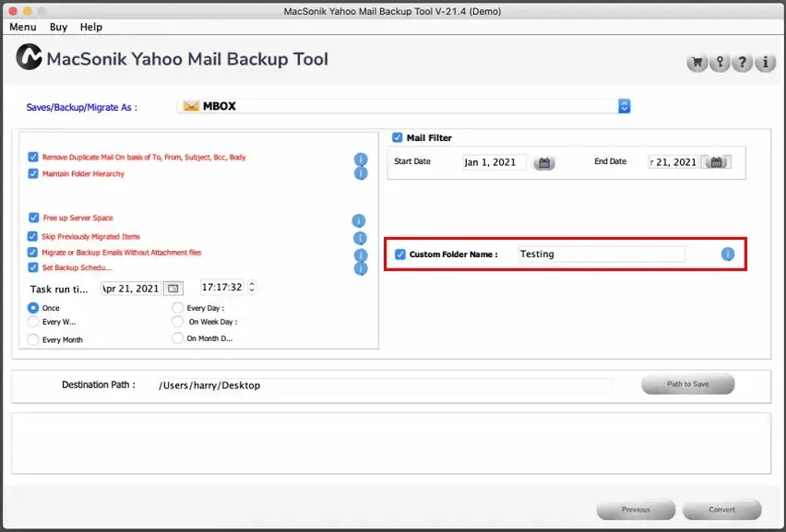Show info for Skip Previously Migrated Items
Screen dimensions: 786x532
tap(360, 238)
